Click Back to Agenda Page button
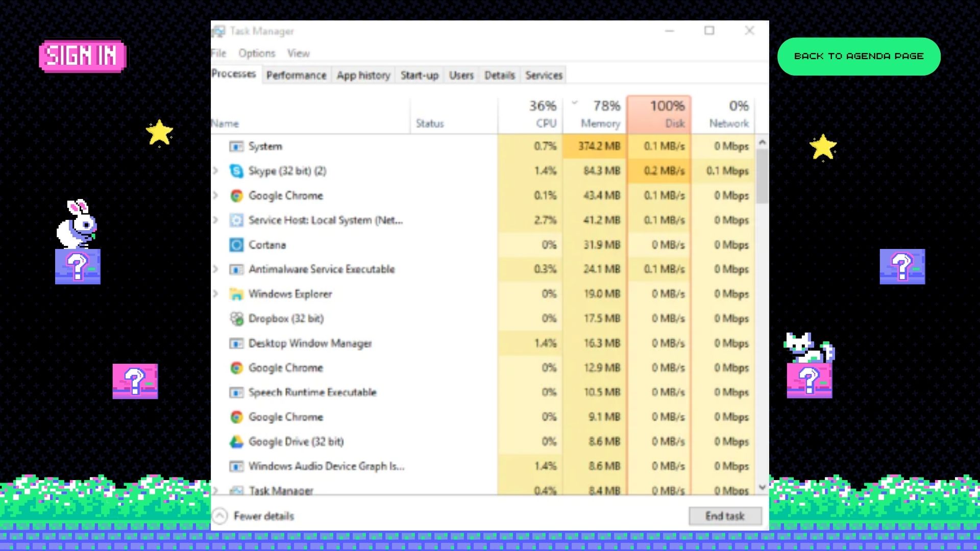 pyautogui.click(x=859, y=56)
